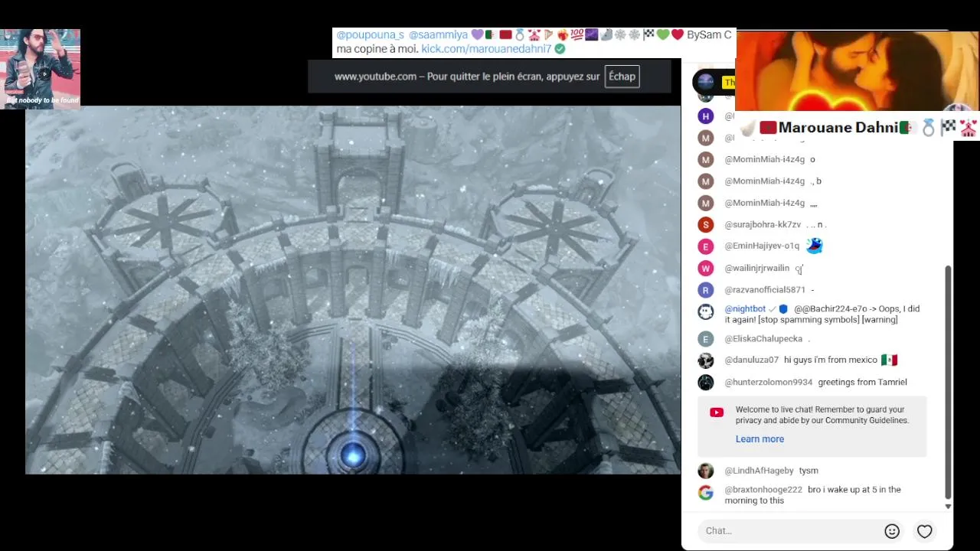Click the @poupouna_s mention
Viewport: 980px width, 551px height.
[370, 35]
